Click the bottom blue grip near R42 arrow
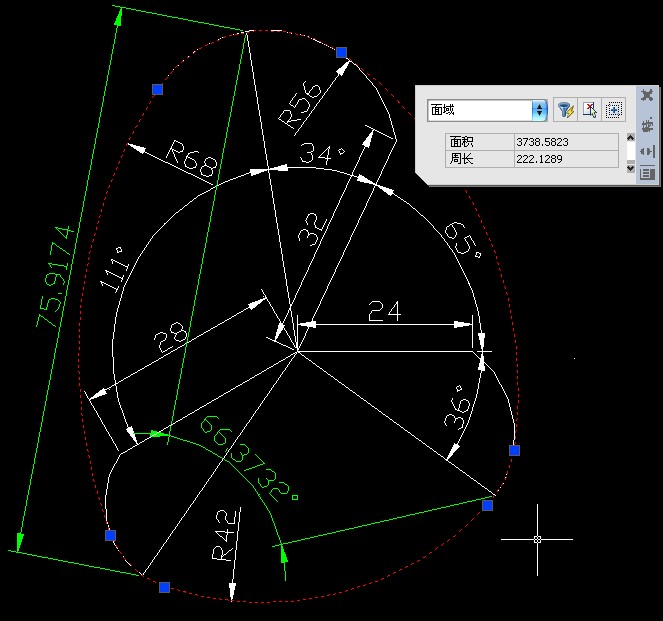 [164, 587]
